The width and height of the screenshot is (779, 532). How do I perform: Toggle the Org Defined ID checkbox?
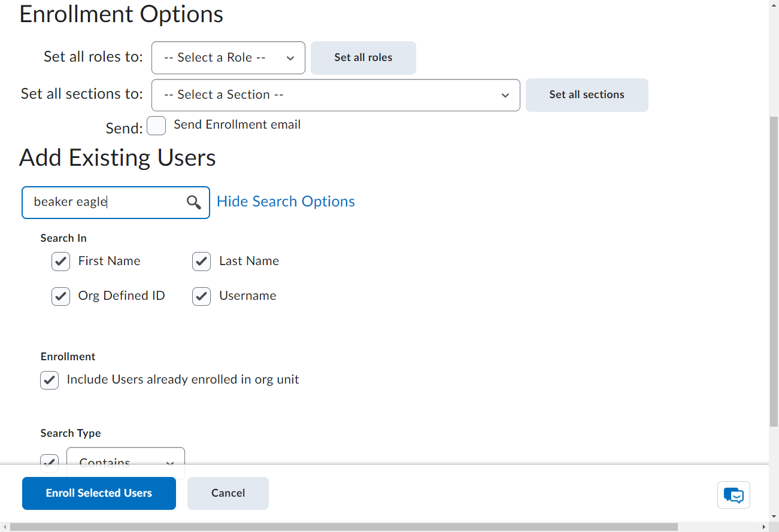[61, 296]
